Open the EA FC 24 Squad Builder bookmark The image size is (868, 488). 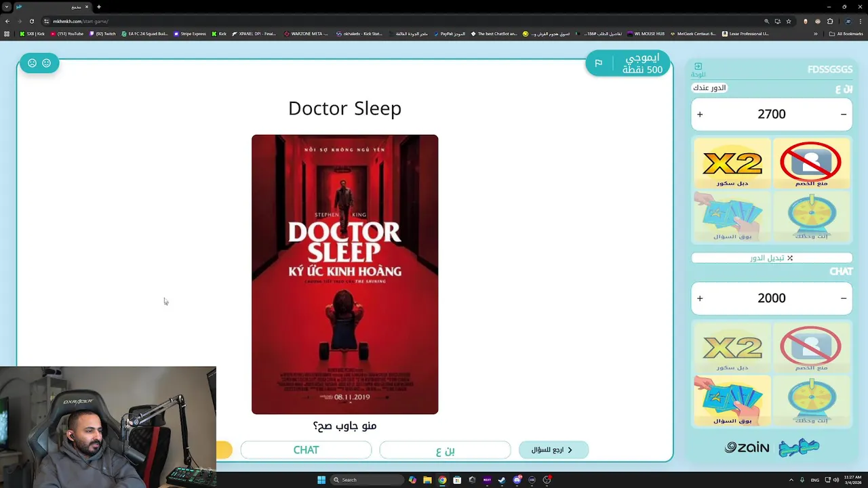[144, 34]
